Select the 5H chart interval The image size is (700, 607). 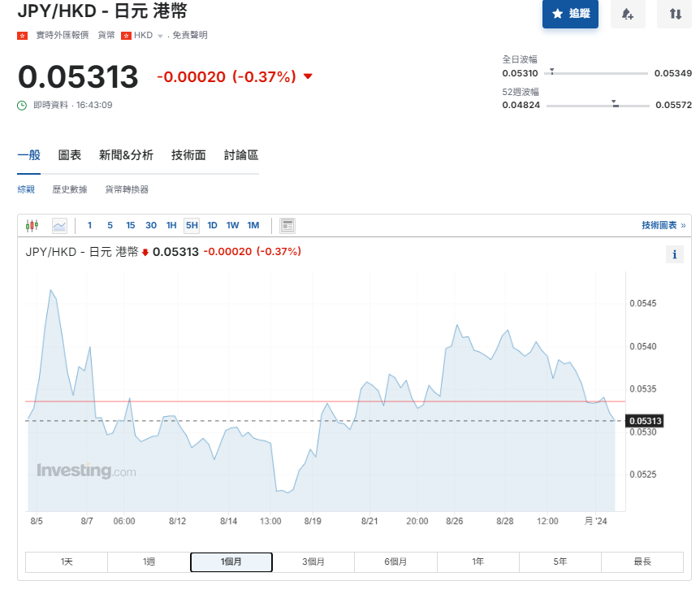[192, 225]
